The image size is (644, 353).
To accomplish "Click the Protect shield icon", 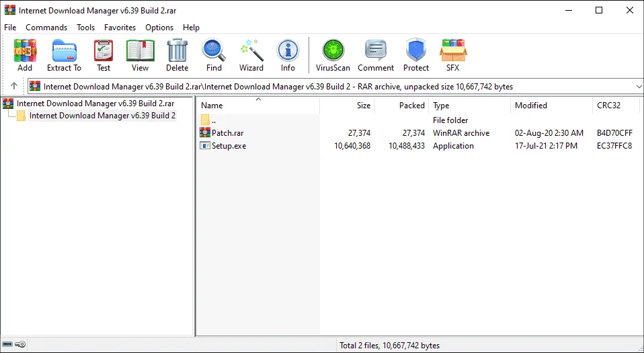I will (x=416, y=50).
